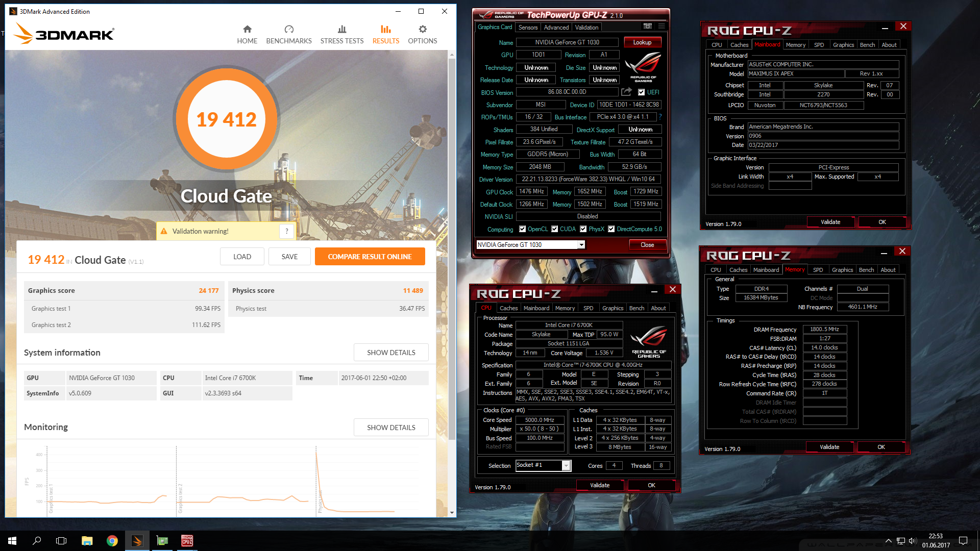Click SHOW DETAILS for Monitoring

(391, 428)
